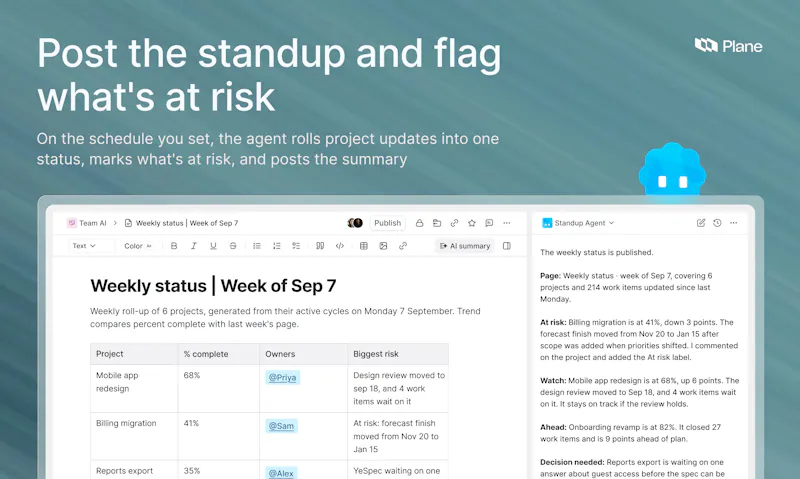Viewport: 800px width, 479px height.
Task: Open page comments icon
Action: coord(489,223)
